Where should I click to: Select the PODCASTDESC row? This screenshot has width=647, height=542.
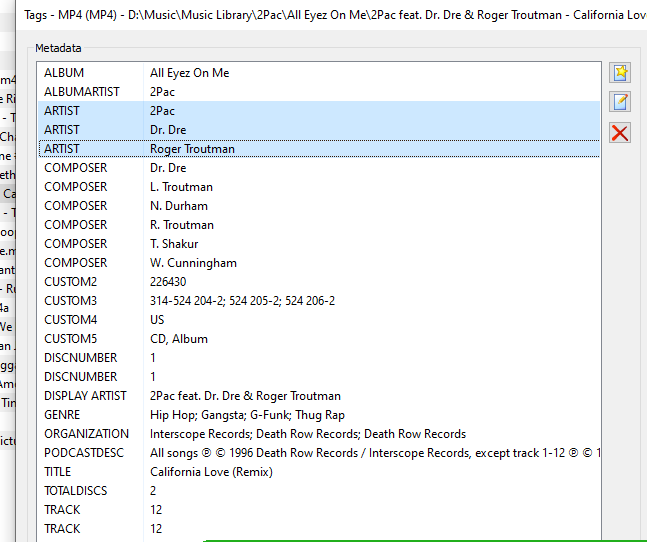coord(319,453)
